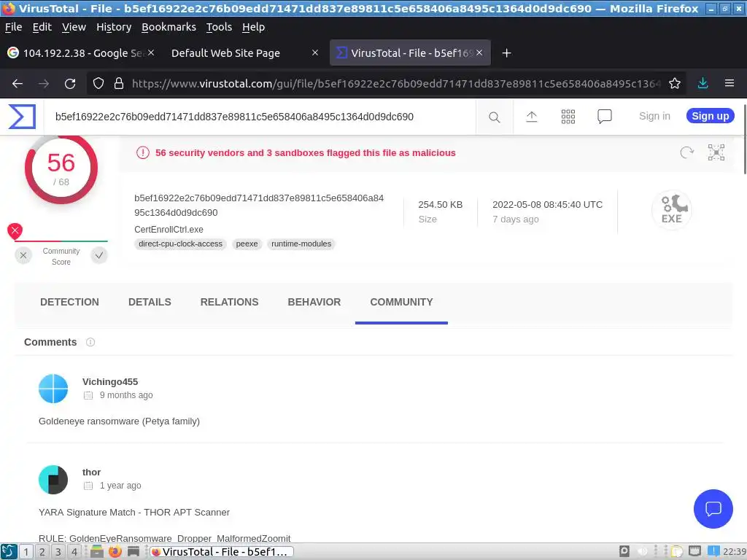Open the upload file icon
This screenshot has height=560, width=747.
pyautogui.click(x=531, y=117)
